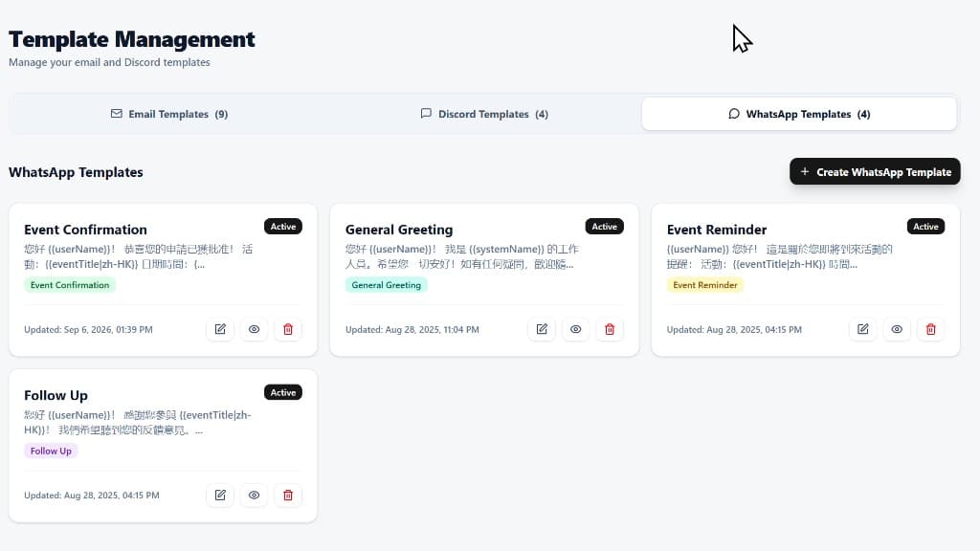Click Active badge on Follow Up card
The height and width of the screenshot is (551, 980).
(x=283, y=392)
